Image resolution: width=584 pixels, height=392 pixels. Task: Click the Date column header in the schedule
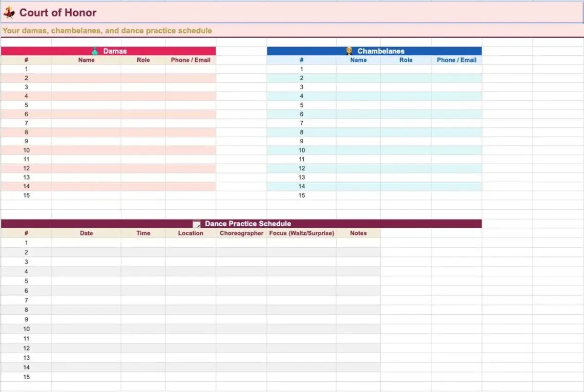[x=86, y=233]
